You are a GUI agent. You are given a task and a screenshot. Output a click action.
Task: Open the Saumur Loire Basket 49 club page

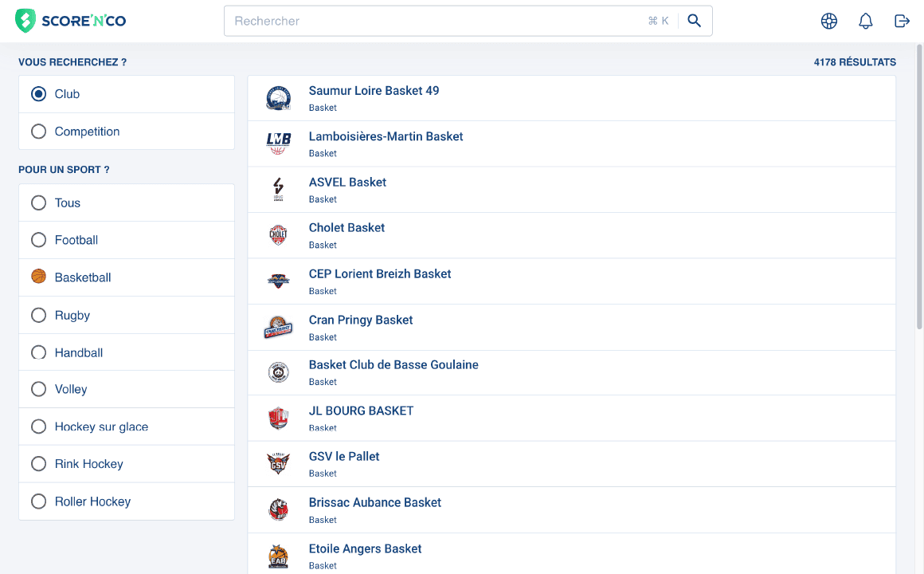point(373,90)
